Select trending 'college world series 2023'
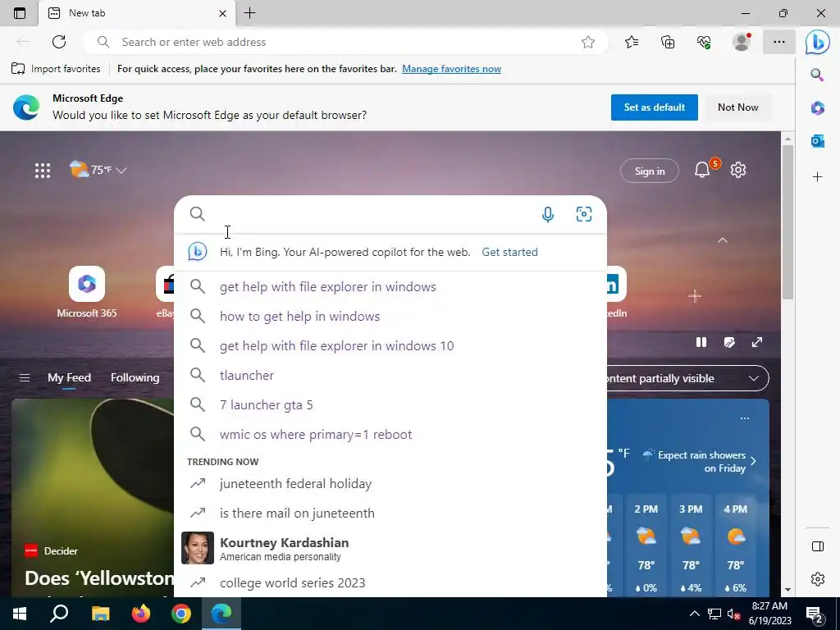This screenshot has width=840, height=630. (x=390, y=582)
